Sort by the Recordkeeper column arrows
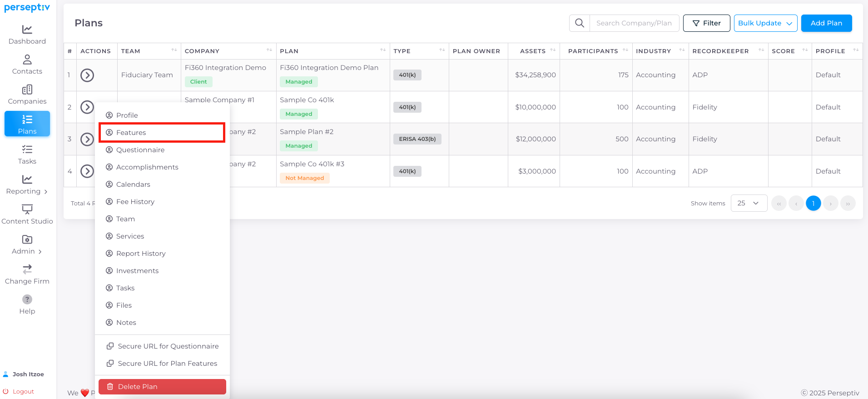This screenshot has width=868, height=399. click(761, 50)
